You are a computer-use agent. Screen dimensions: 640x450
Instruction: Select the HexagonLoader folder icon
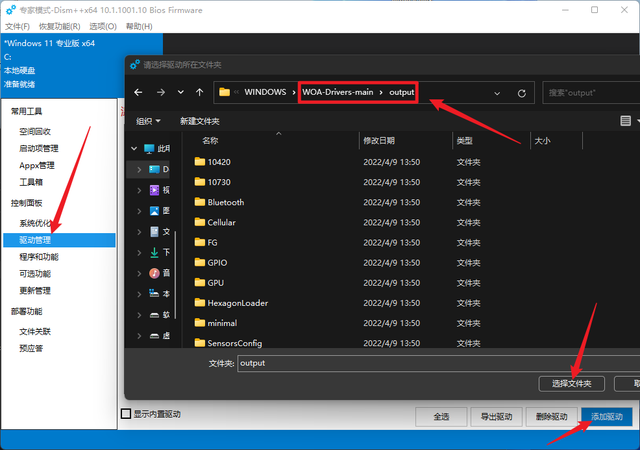tap(200, 303)
